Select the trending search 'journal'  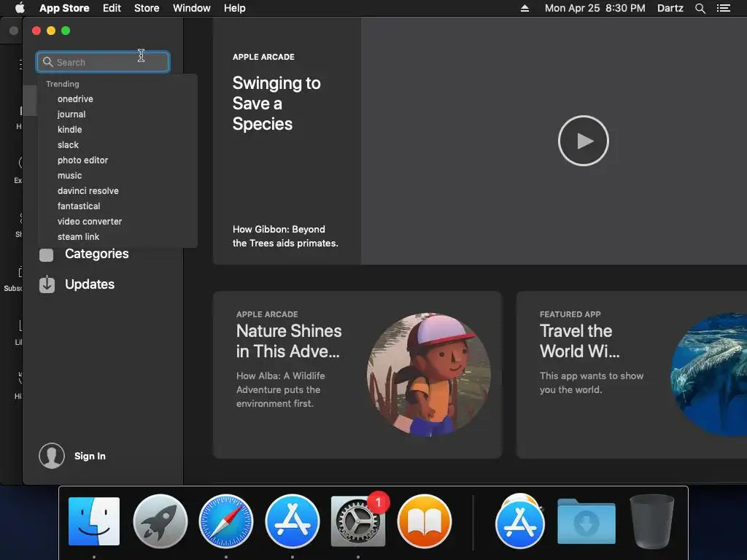71,114
